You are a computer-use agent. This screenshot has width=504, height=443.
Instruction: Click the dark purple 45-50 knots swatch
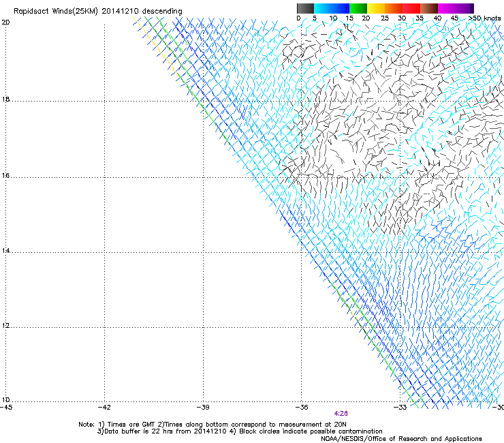tap(464, 8)
